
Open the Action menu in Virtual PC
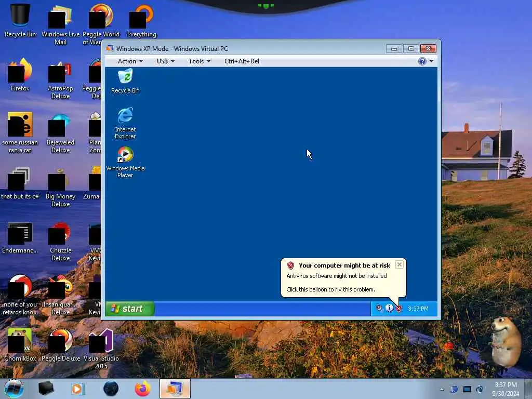coord(130,61)
